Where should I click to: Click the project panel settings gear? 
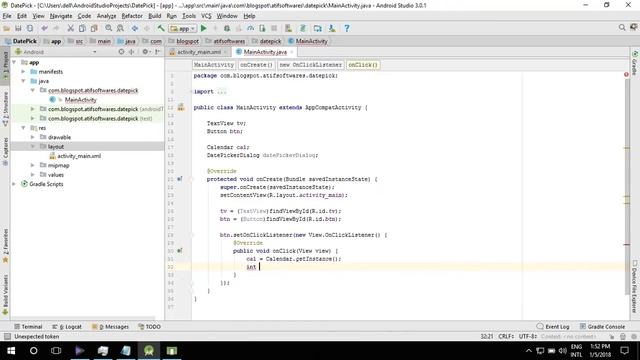pos(145,52)
